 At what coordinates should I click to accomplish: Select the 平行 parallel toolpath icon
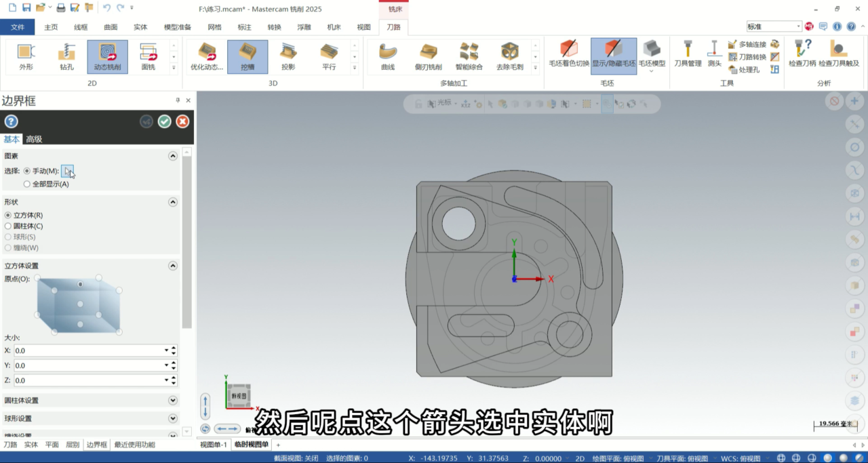click(x=329, y=57)
